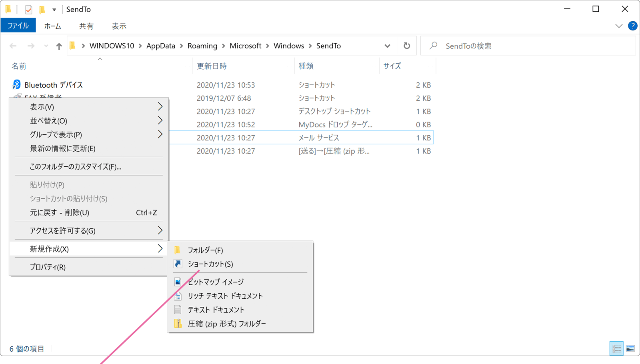The width and height of the screenshot is (640, 364).
Task: Click the properties checkmark quick-access icon
Action: (28, 9)
